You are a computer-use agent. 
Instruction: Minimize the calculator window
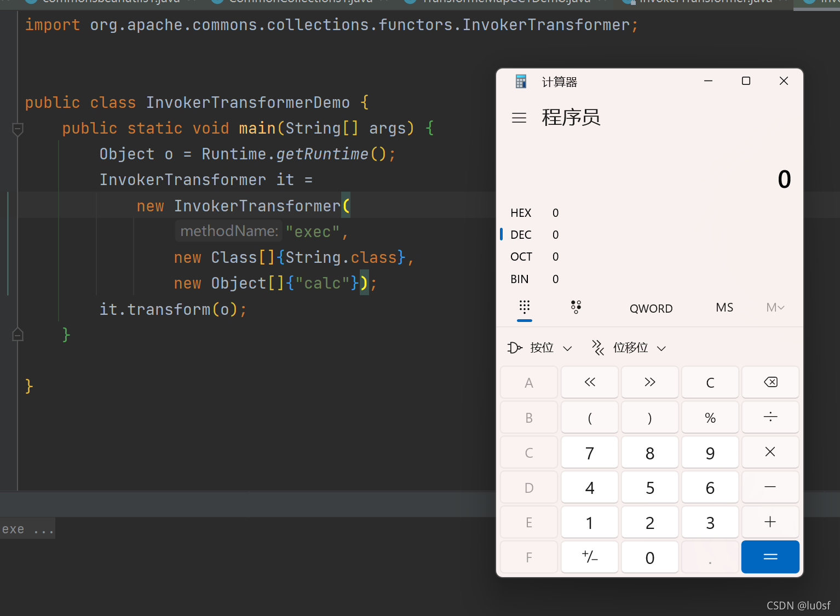point(708,81)
